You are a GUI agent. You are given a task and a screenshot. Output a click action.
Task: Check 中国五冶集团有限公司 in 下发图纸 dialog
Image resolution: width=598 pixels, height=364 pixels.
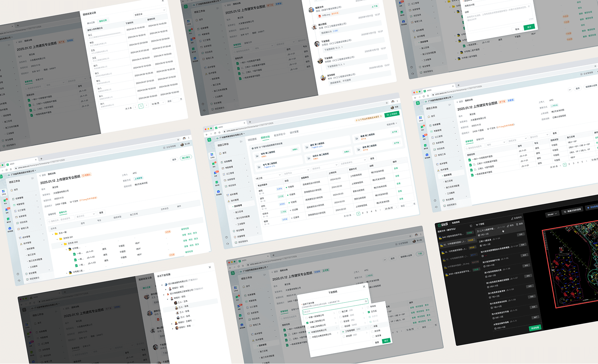click(x=310, y=337)
